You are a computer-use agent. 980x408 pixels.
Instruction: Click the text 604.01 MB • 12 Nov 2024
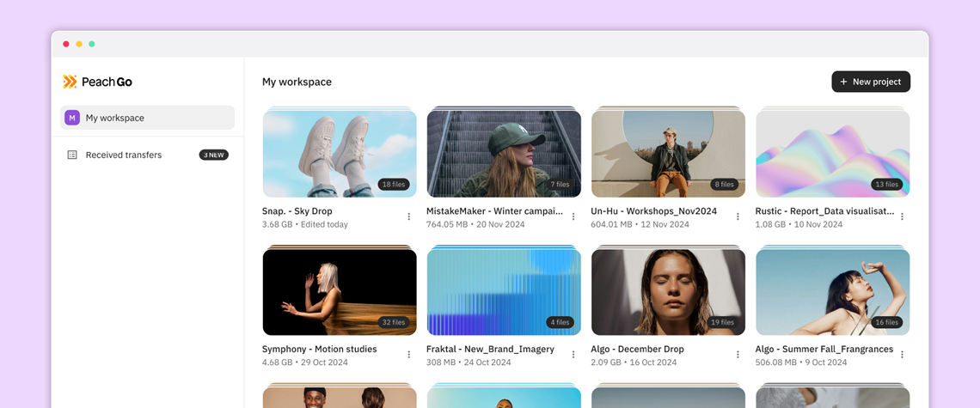pos(640,224)
